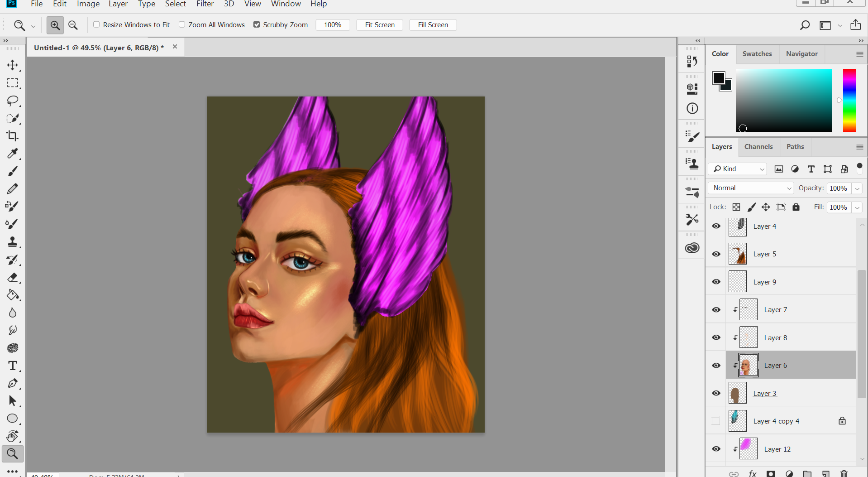Select the Move tool

pos(13,65)
